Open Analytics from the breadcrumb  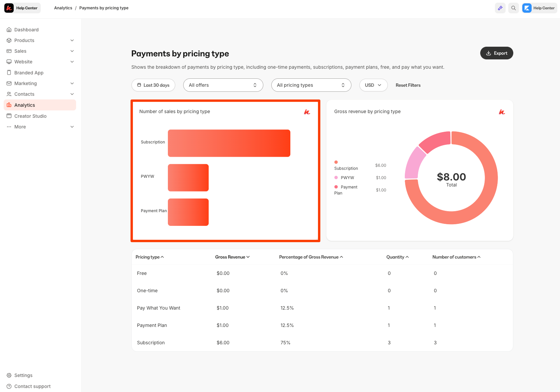coord(63,8)
